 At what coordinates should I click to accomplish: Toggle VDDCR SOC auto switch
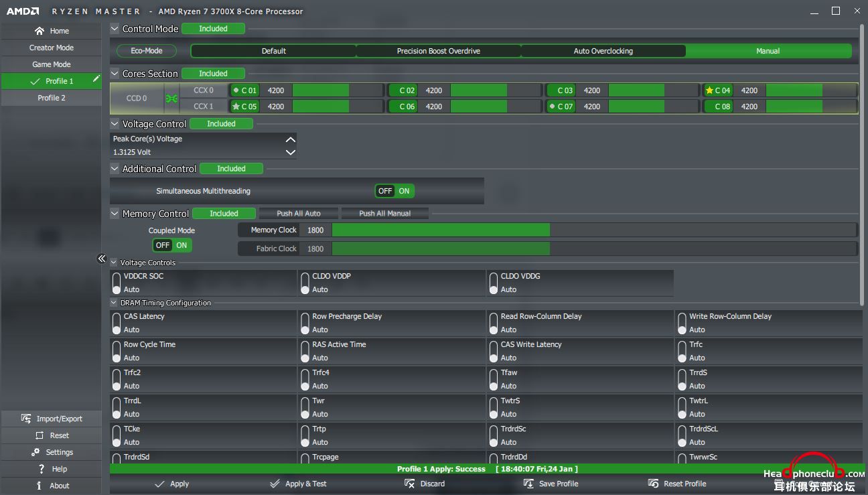117,283
